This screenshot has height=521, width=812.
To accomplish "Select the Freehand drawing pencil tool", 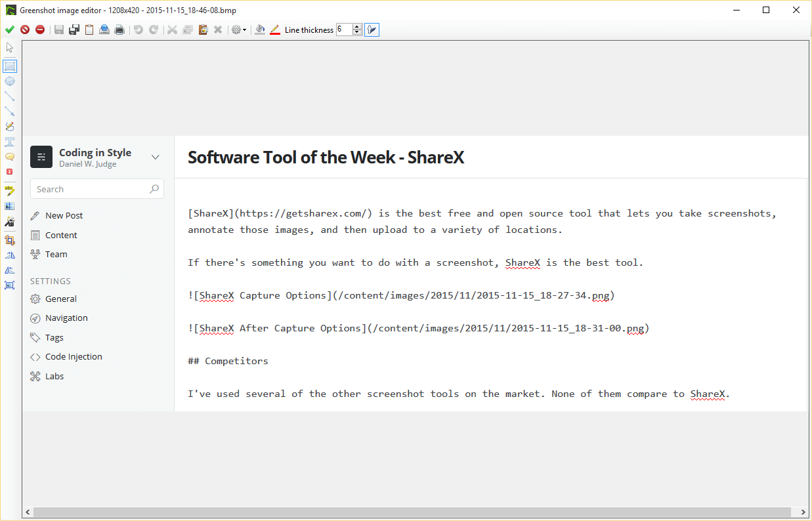I will pyautogui.click(x=10, y=127).
